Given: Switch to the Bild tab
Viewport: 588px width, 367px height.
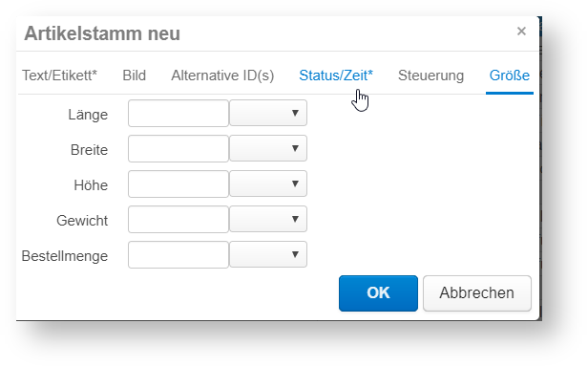Looking at the screenshot, I should pos(135,76).
